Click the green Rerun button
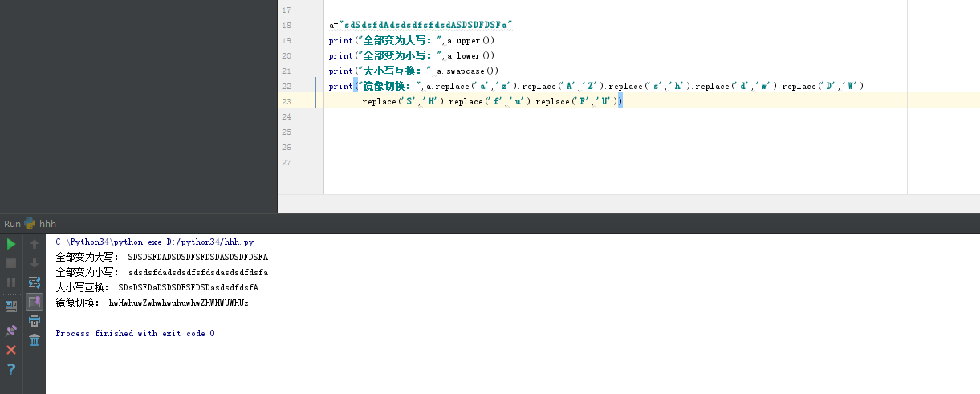The height and width of the screenshot is (394, 980). (x=11, y=244)
